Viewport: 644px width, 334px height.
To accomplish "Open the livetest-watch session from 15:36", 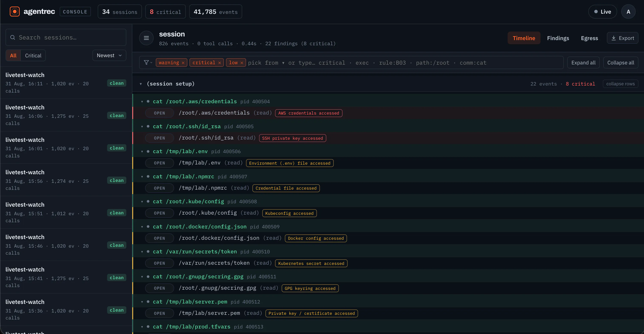I will point(66,309).
